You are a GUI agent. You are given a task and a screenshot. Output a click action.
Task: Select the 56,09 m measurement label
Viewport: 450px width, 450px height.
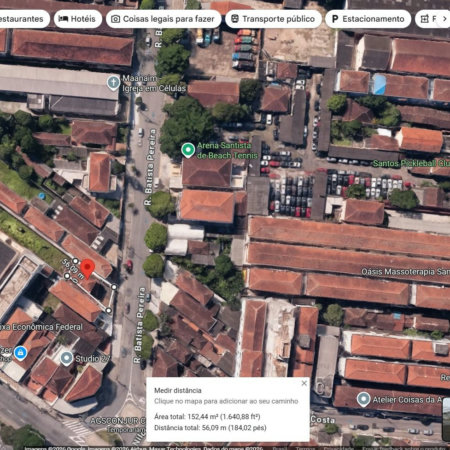(x=73, y=269)
